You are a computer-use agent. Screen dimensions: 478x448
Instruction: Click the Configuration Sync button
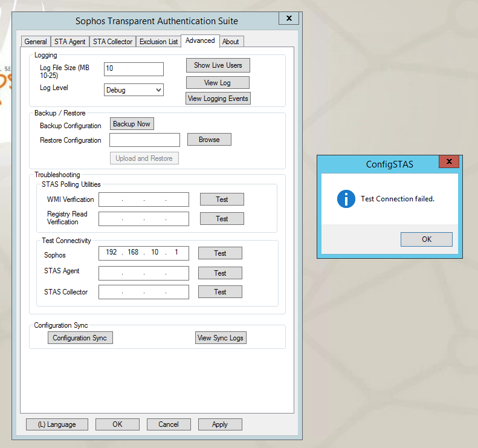tap(80, 338)
